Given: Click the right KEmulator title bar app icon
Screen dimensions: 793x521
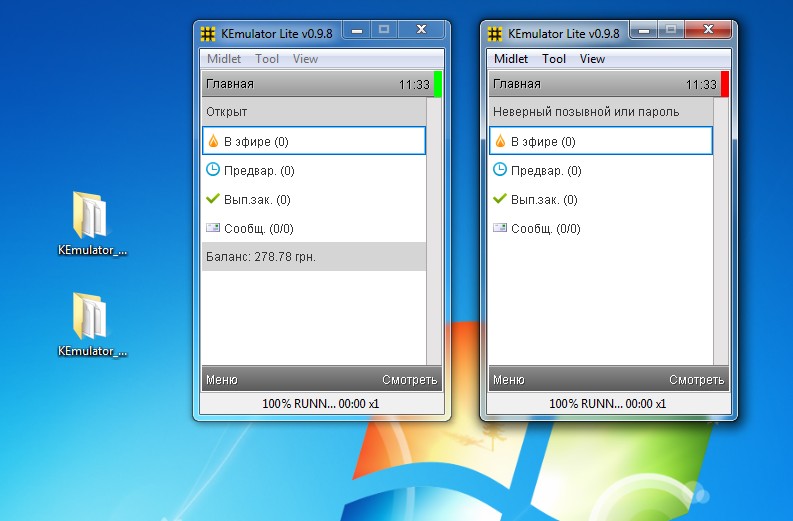Looking at the screenshot, I should coord(495,33).
